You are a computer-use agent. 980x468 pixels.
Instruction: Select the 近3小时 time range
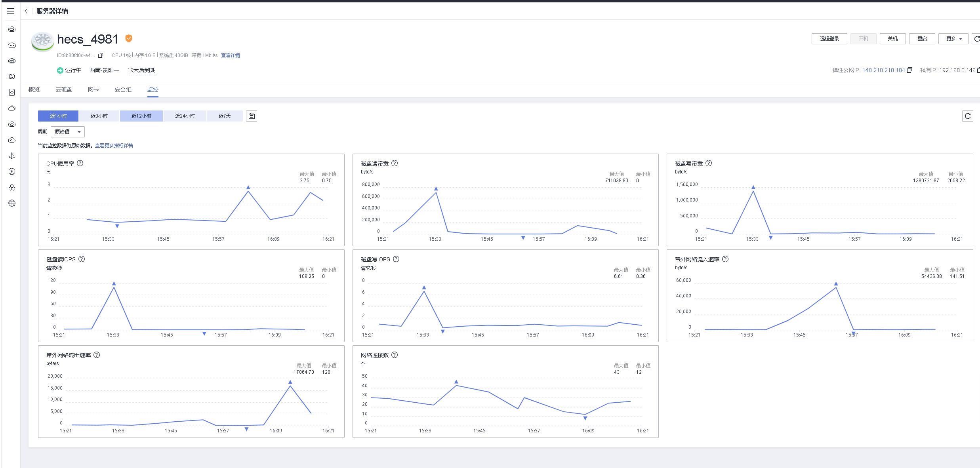coord(99,116)
